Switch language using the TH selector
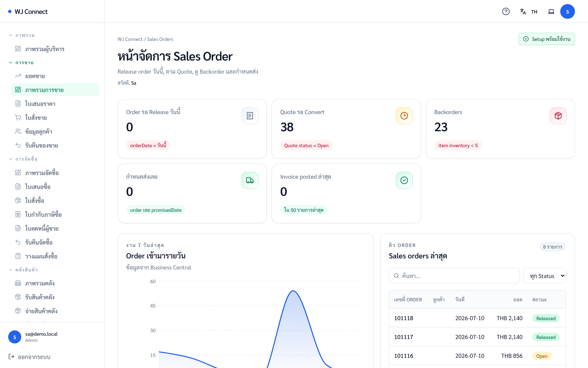 (x=534, y=12)
